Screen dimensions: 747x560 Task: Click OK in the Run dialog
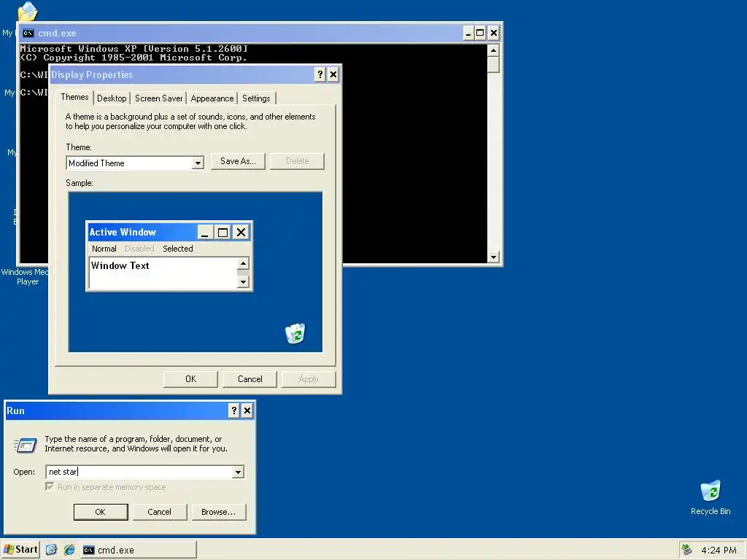coord(101,512)
